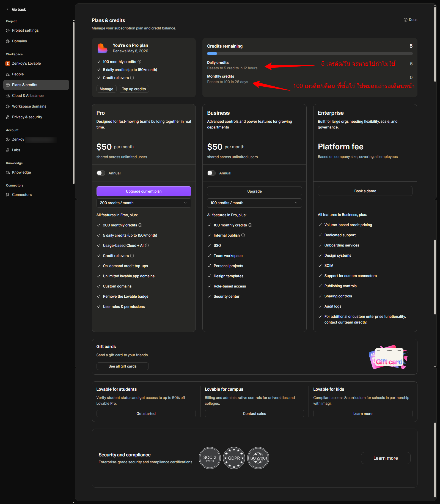Image resolution: width=440 pixels, height=504 pixels.
Task: Click Learn more in Security and compliance
Action: (386, 458)
